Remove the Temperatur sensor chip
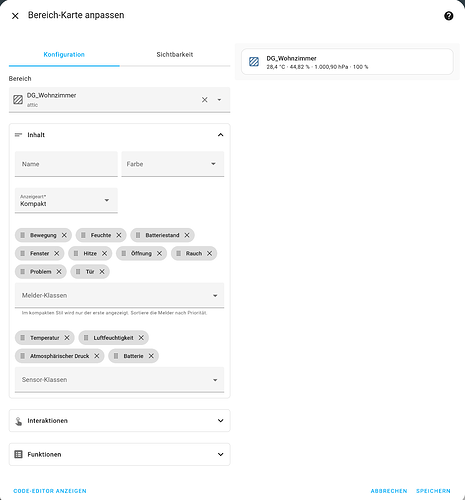Image resolution: width=465 pixels, height=500 pixels. [x=67, y=338]
